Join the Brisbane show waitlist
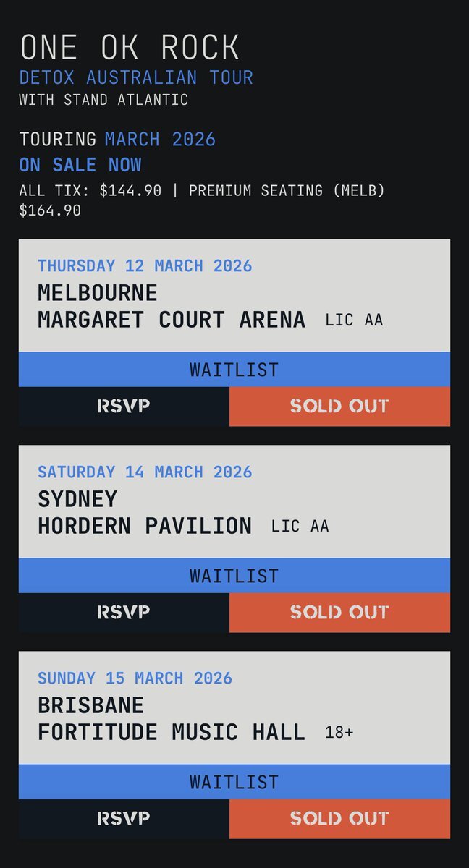Screen dimensions: 469x868 click(x=234, y=782)
